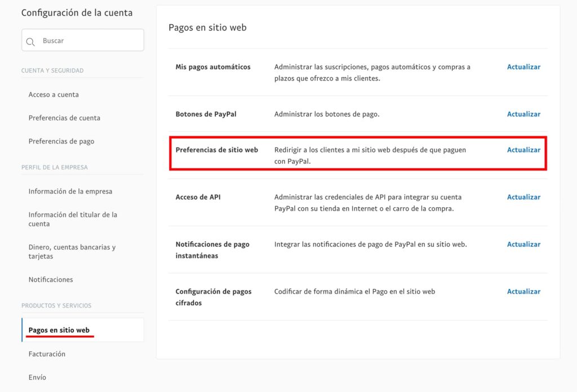Select Información del titular de la cuenta
Screen dimensions: 577x392
pos(73,219)
